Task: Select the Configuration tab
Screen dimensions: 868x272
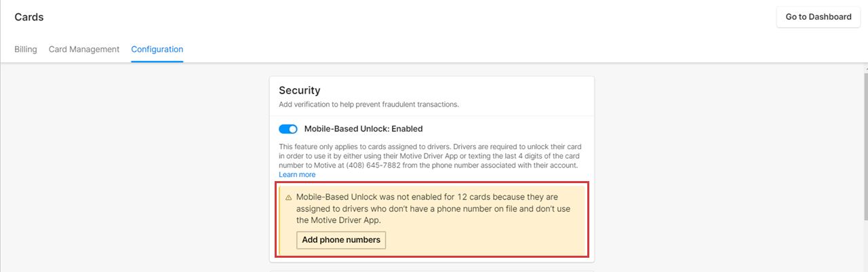Action: 157,50
